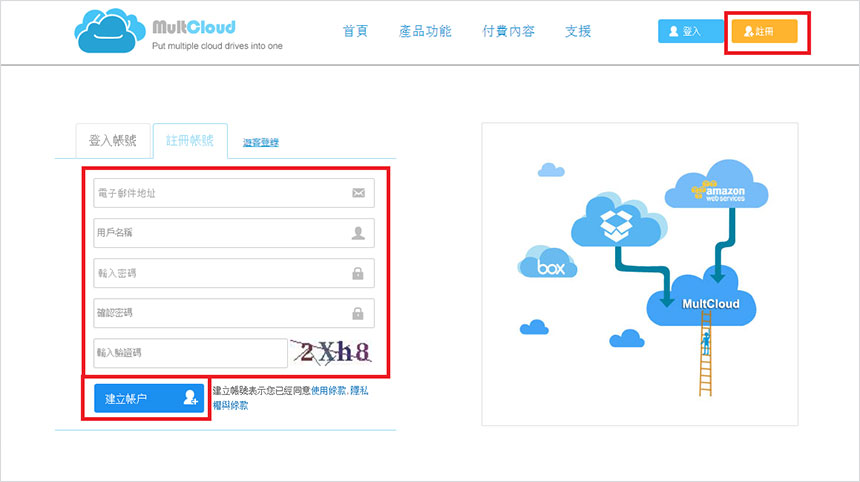Click the lock icon in 輸入密碼 field
This screenshot has width=860, height=482.
pos(358,273)
